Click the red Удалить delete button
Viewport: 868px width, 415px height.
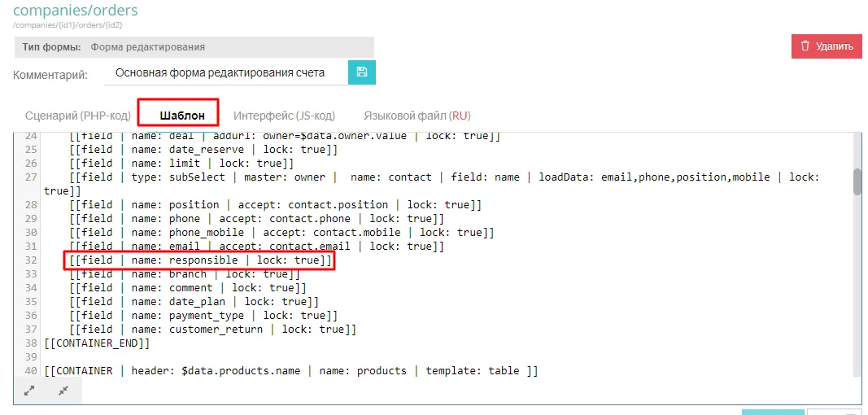pos(826,46)
